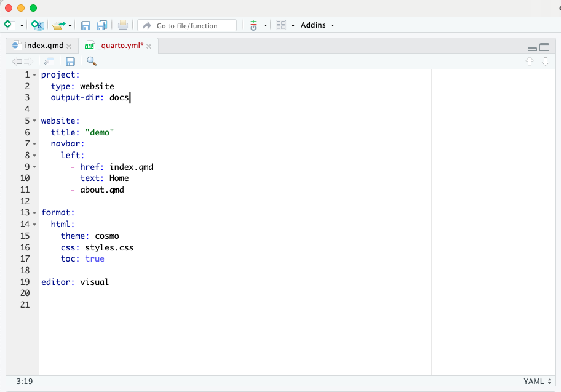Select the _quarto.yml tab
Screen dimensions: 561x392
(x=120, y=46)
